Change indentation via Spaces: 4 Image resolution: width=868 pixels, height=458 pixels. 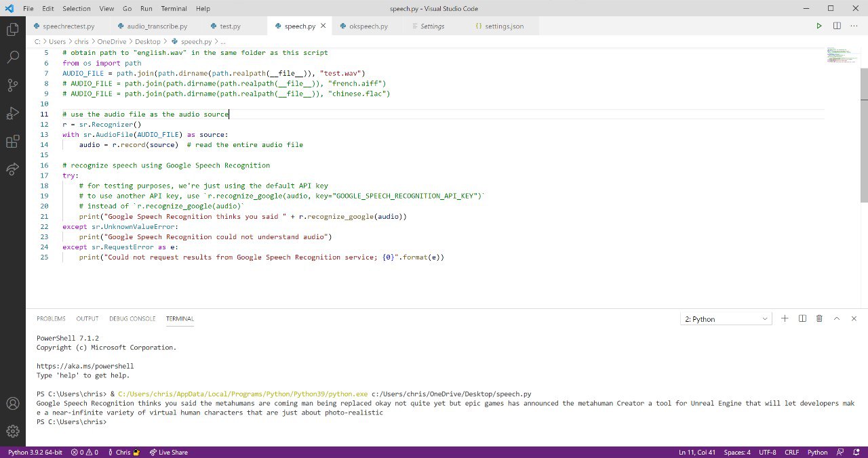point(737,452)
